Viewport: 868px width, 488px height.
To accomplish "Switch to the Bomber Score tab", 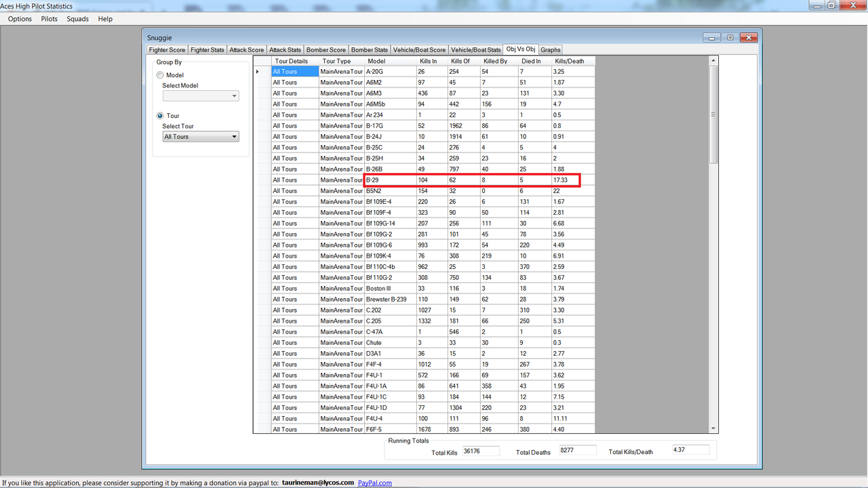I will 326,50.
